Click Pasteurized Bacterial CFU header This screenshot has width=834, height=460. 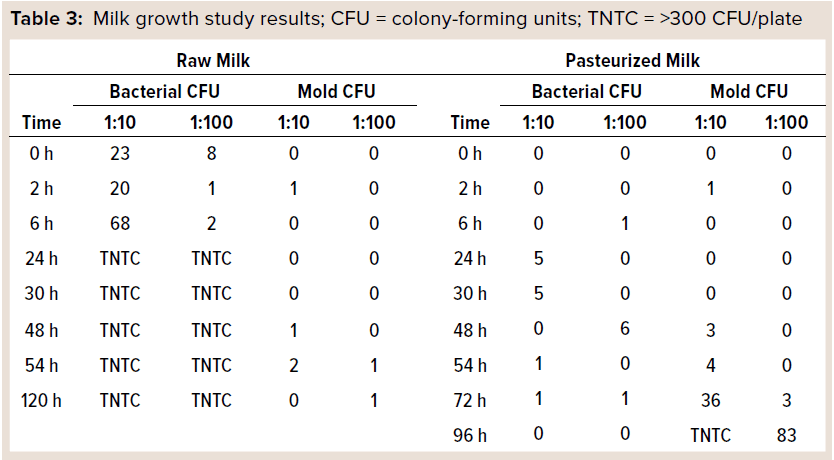point(587,92)
